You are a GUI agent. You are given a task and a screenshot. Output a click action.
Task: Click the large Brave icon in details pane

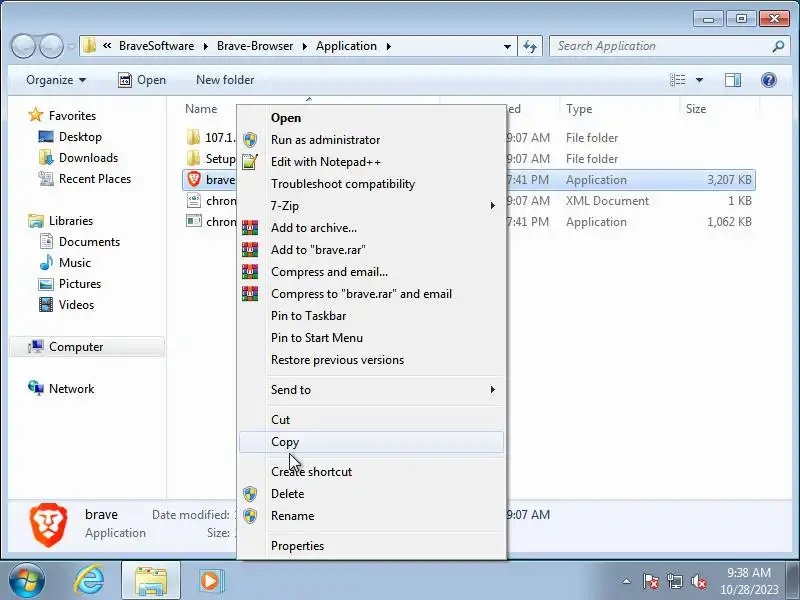[48, 525]
